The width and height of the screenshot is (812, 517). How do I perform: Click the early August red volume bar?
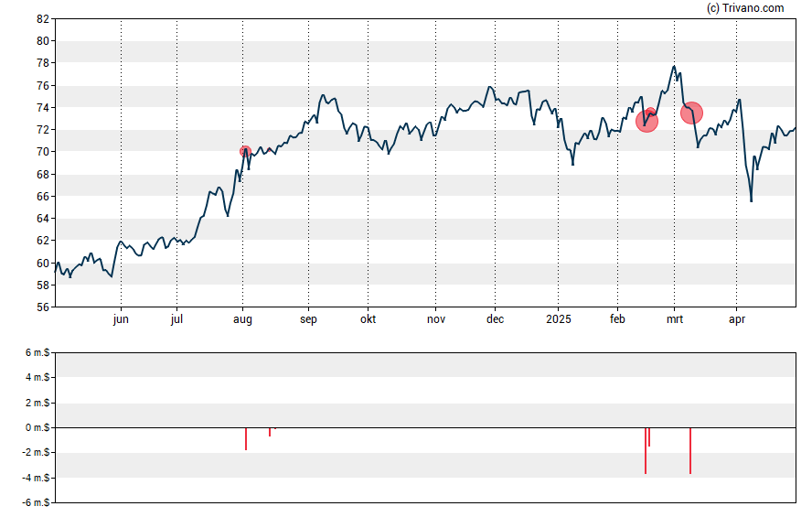pos(246,439)
